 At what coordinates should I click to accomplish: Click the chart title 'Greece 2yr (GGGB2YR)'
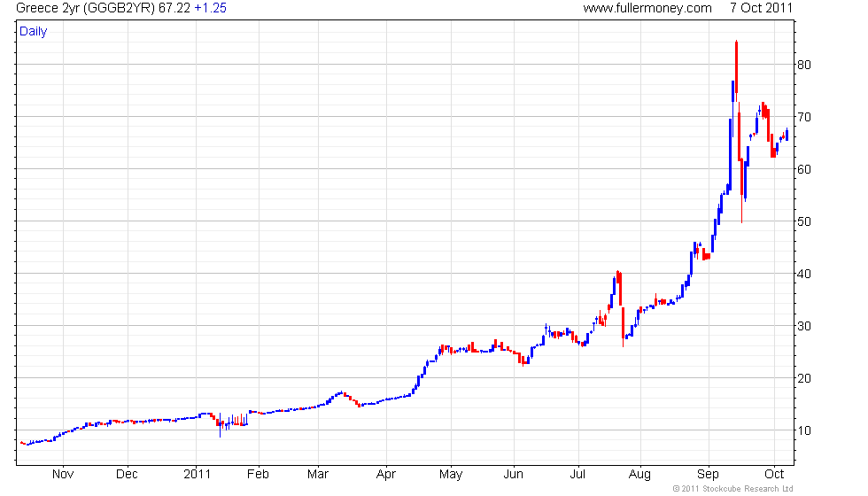click(85, 8)
